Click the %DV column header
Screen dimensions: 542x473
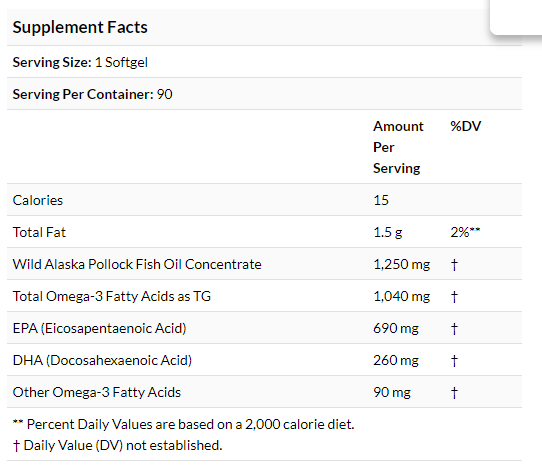pos(466,126)
